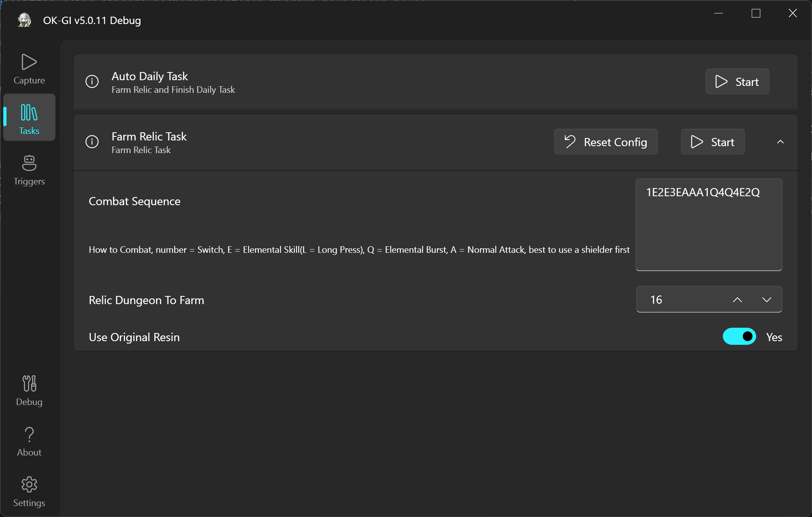Open the Capture page in sidebar

click(x=29, y=69)
